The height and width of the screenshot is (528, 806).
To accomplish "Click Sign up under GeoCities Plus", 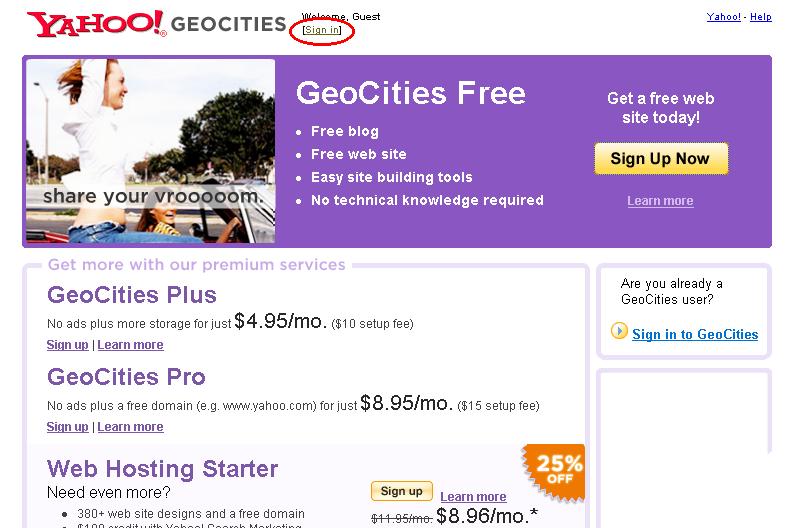I will (67, 345).
